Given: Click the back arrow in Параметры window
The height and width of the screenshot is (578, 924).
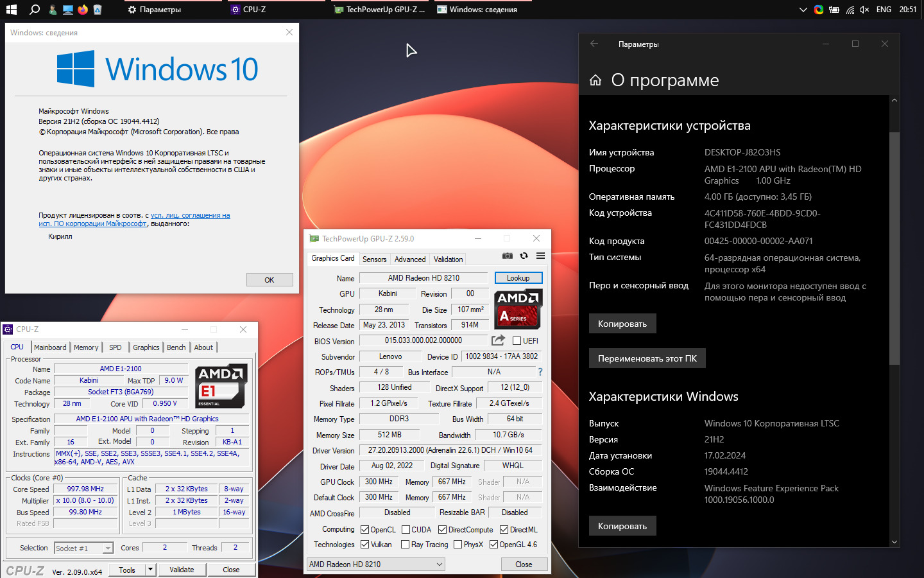Looking at the screenshot, I should click(594, 44).
